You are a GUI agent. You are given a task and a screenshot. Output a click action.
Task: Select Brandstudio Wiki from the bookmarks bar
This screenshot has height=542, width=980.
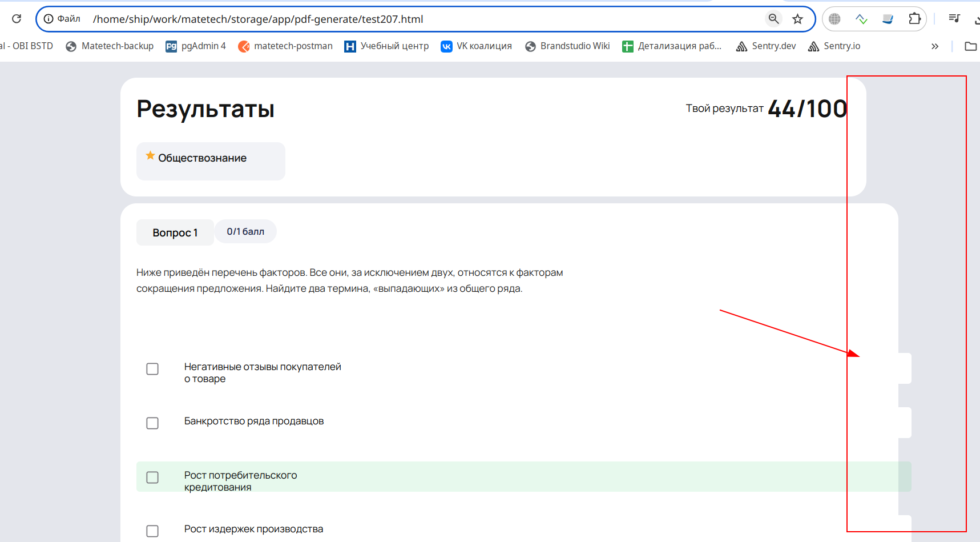[575, 46]
